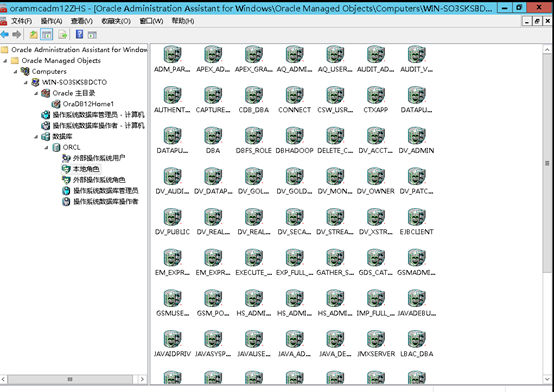Select the GATHER_S... role icon
This screenshot has height=392, width=554.
point(335,258)
